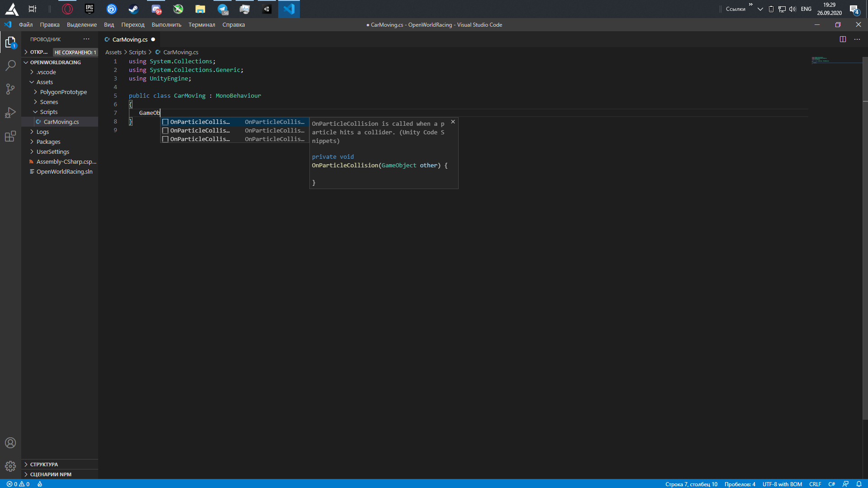The width and height of the screenshot is (868, 488).
Task: Open the Accounts menu icon
Action: pos(10,443)
